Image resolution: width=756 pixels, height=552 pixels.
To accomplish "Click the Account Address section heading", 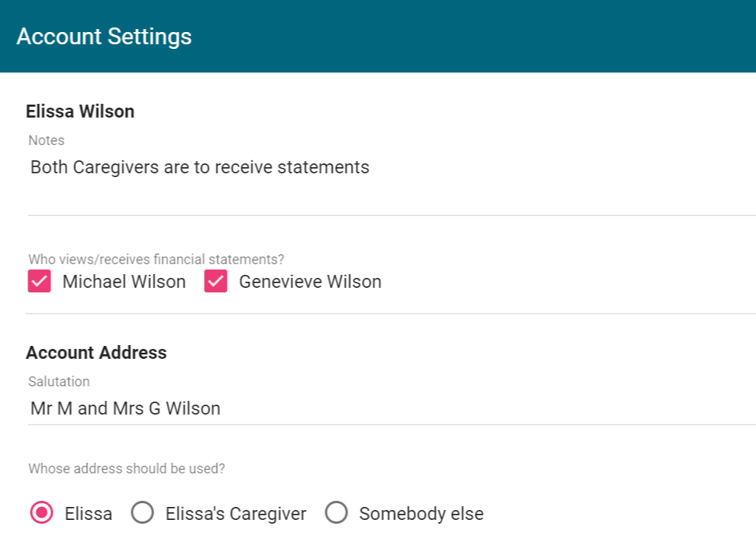I will click(96, 353).
